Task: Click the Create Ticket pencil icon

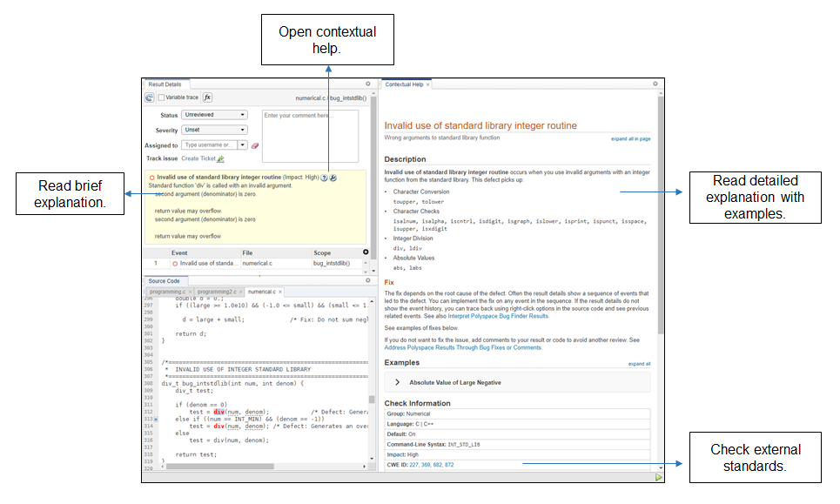Action: pos(221,158)
